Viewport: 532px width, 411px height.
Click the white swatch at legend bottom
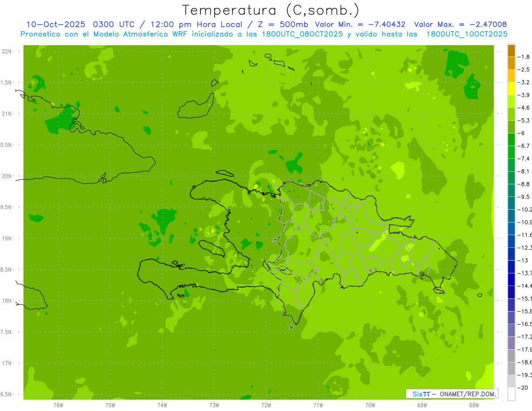pyautogui.click(x=511, y=394)
